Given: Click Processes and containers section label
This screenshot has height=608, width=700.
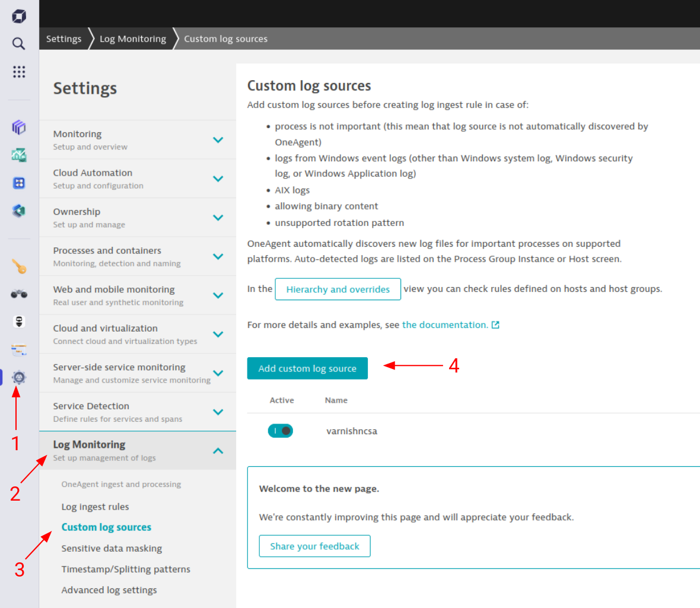Looking at the screenshot, I should (x=117, y=256).
